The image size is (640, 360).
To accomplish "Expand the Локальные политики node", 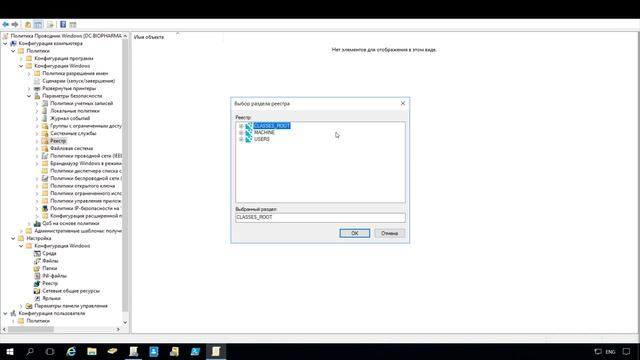I will [x=37, y=111].
